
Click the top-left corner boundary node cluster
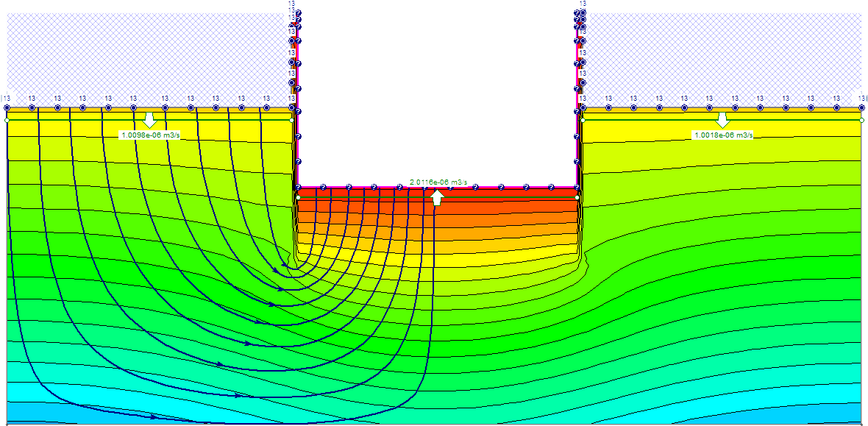point(7,98)
